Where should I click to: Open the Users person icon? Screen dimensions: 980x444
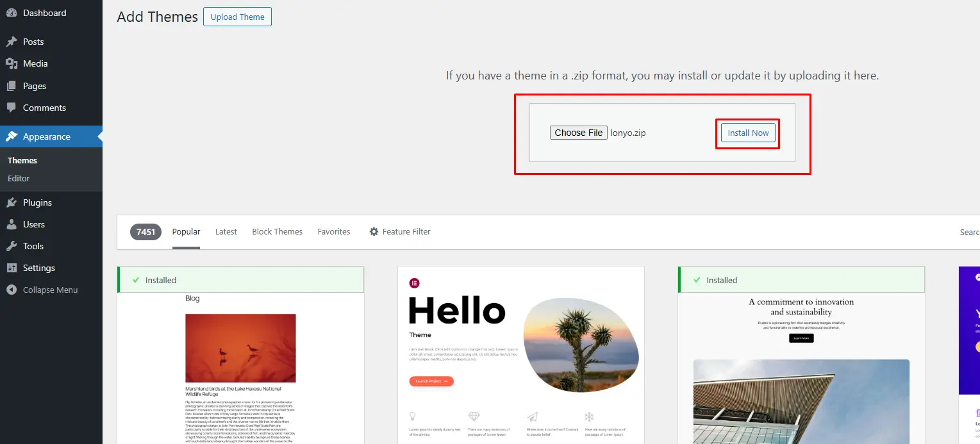click(12, 224)
